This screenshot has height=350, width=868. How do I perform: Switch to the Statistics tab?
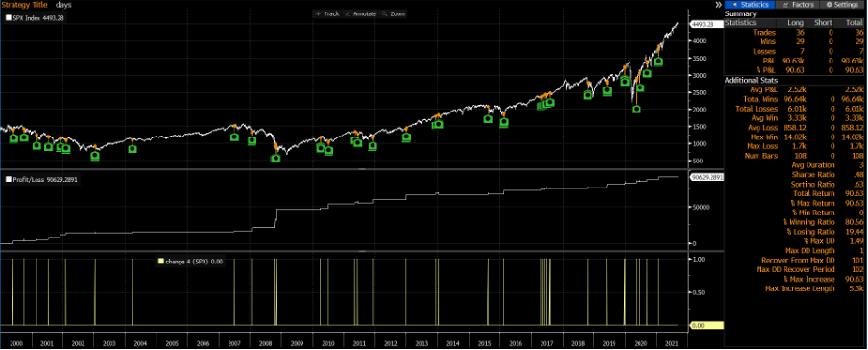(x=749, y=5)
